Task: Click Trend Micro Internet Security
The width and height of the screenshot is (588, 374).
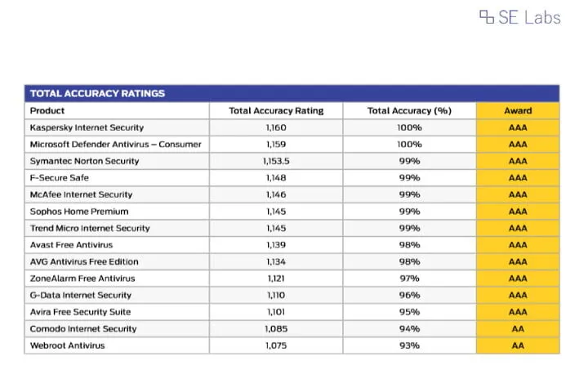Action: click(90, 228)
